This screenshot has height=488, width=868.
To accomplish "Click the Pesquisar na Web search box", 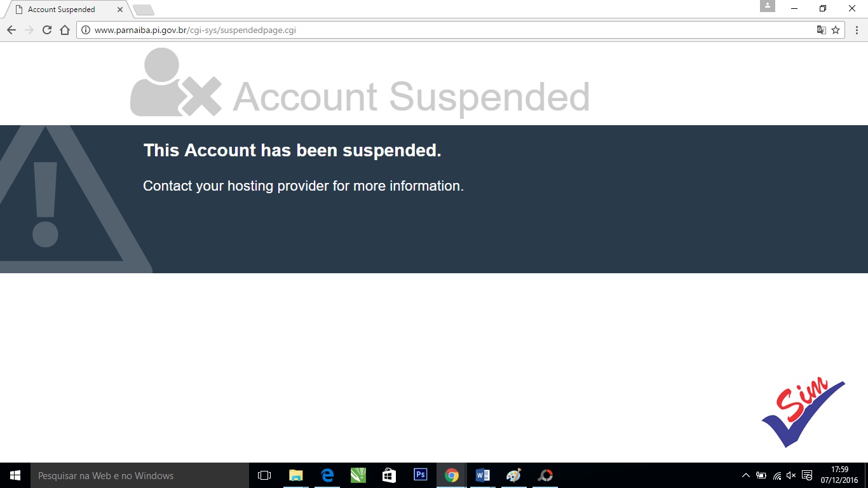I will tap(140, 475).
